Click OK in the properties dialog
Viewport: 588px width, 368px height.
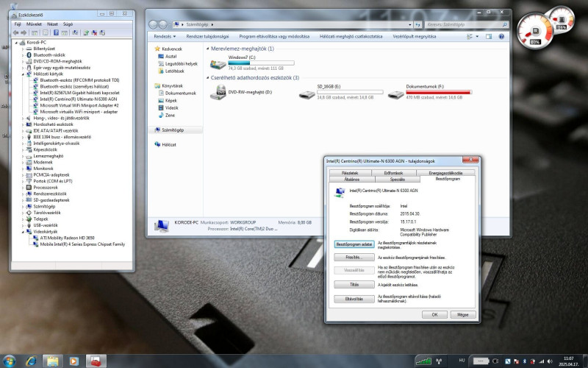[434, 315]
